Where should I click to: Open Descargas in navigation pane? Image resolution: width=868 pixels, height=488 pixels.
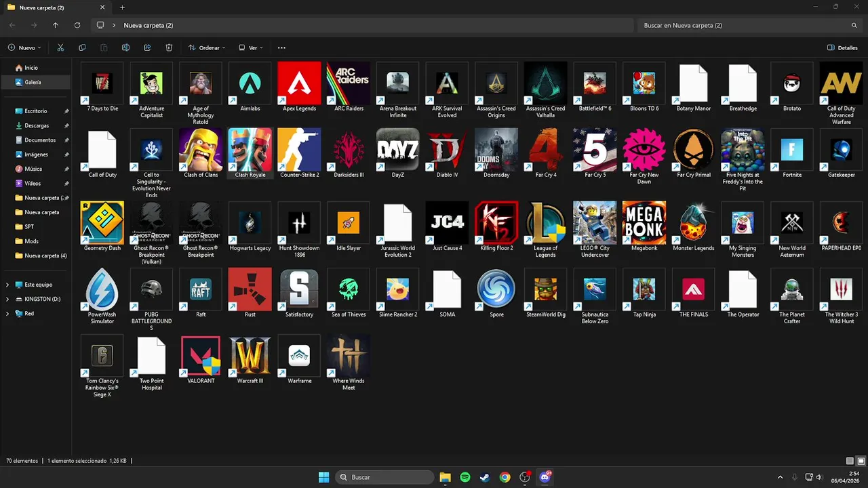37,125
